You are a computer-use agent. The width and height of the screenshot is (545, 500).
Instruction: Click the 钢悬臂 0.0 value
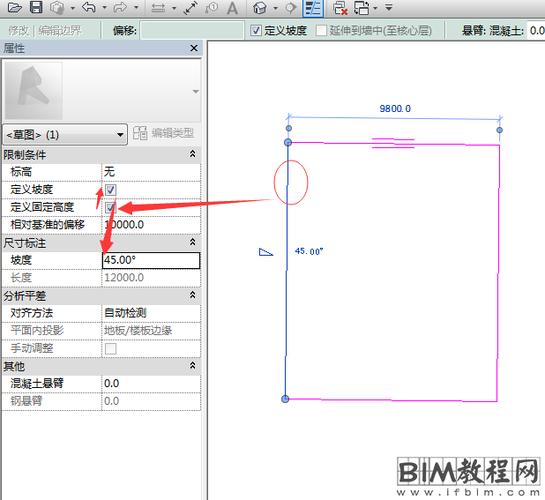pos(151,401)
